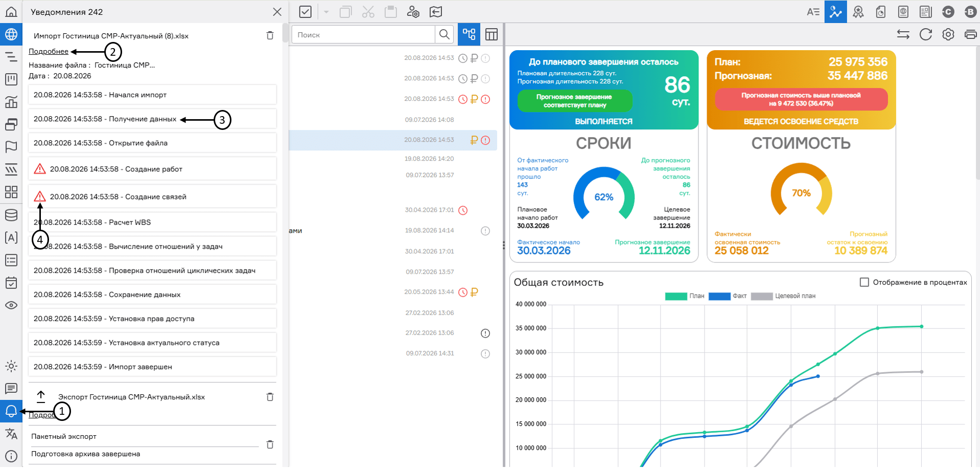Open the Gantt lines sidebar icon
The image size is (980, 468).
(x=11, y=57)
